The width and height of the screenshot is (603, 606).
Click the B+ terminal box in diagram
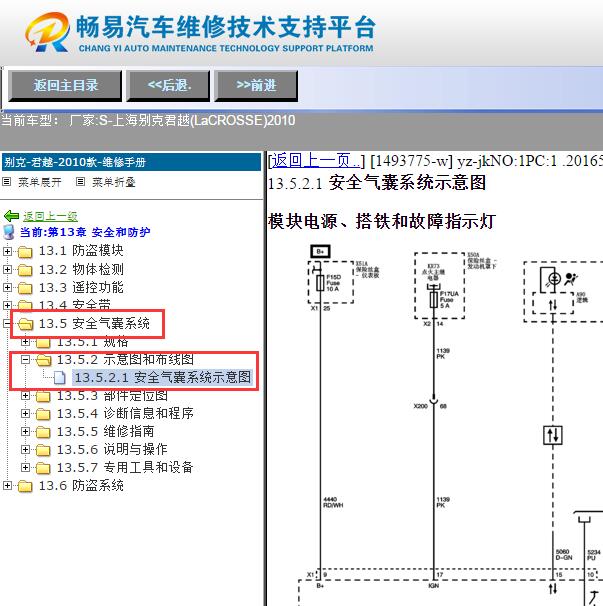[x=320, y=251]
